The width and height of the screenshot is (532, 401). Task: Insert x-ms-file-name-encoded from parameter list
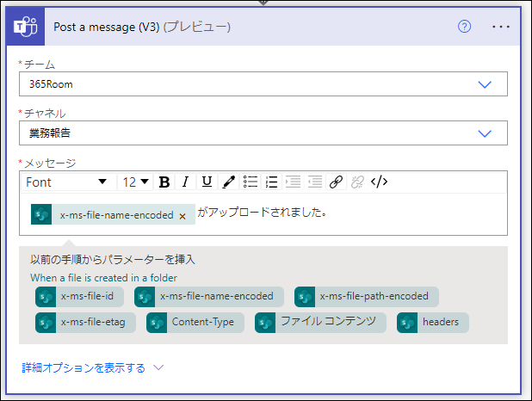tap(209, 297)
